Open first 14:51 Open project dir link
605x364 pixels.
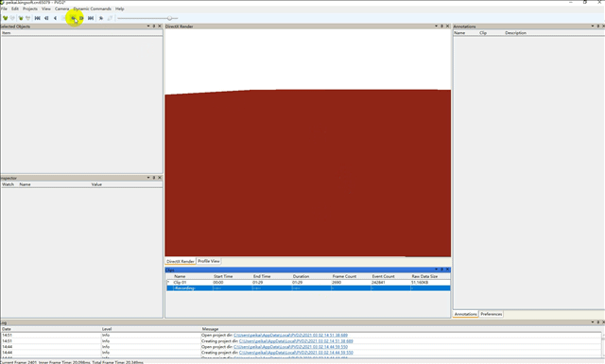click(x=290, y=336)
